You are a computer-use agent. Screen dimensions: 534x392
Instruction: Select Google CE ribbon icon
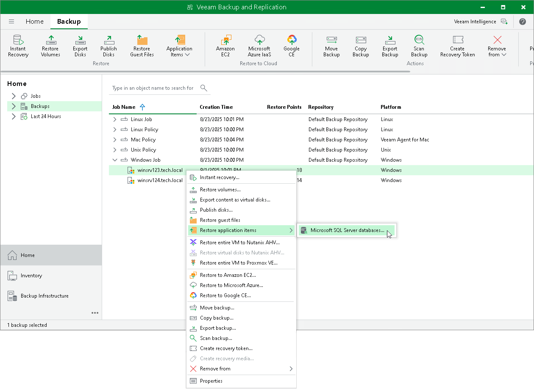tap(292, 46)
